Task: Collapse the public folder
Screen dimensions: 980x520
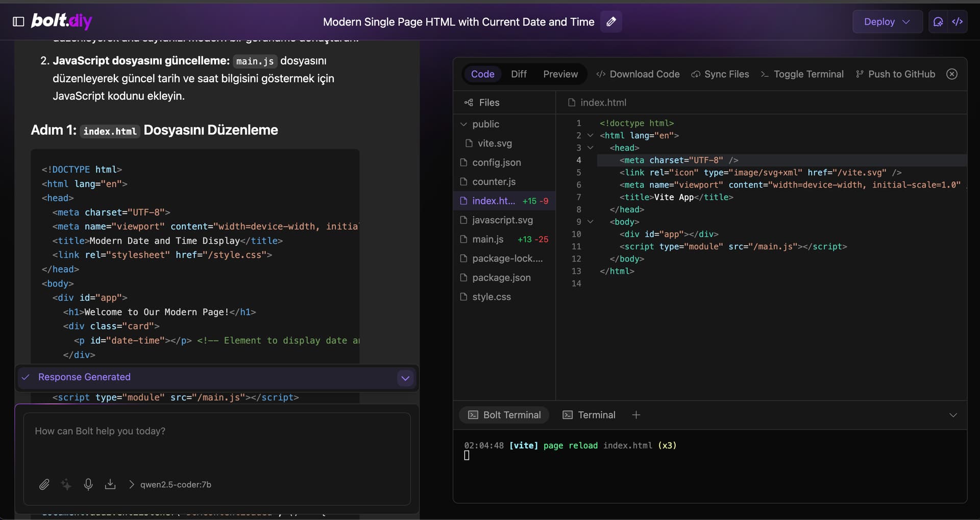Action: (504, 124)
